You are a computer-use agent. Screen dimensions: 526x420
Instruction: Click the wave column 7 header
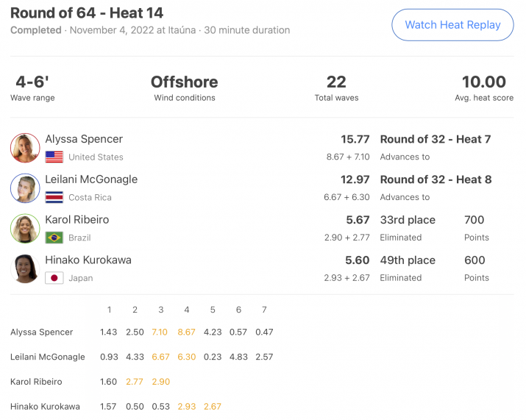point(264,310)
